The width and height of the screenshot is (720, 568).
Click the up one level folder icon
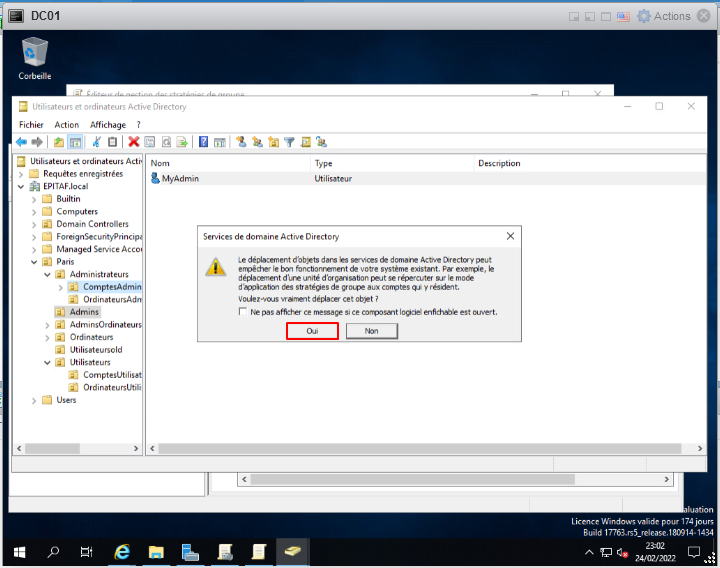[59, 142]
